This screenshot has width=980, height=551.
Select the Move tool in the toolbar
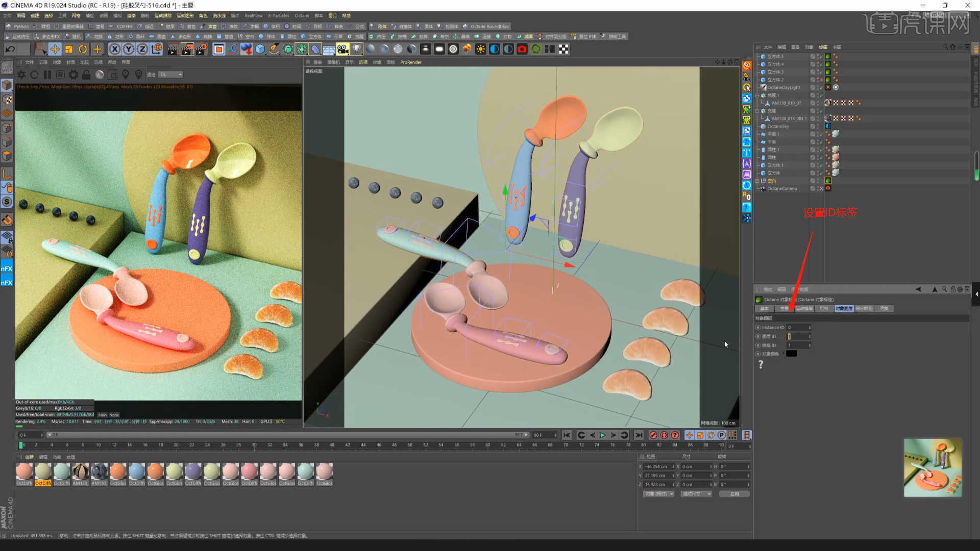[x=55, y=49]
